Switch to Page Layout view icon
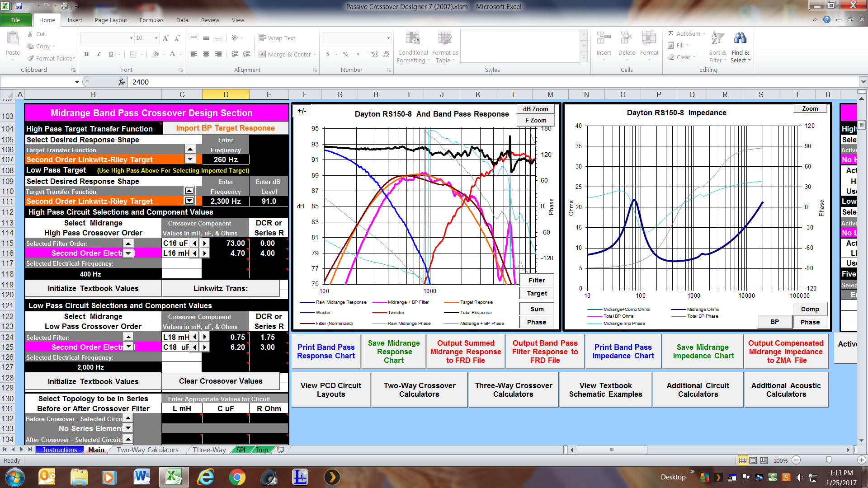The width and height of the screenshot is (868, 488). coord(753,460)
